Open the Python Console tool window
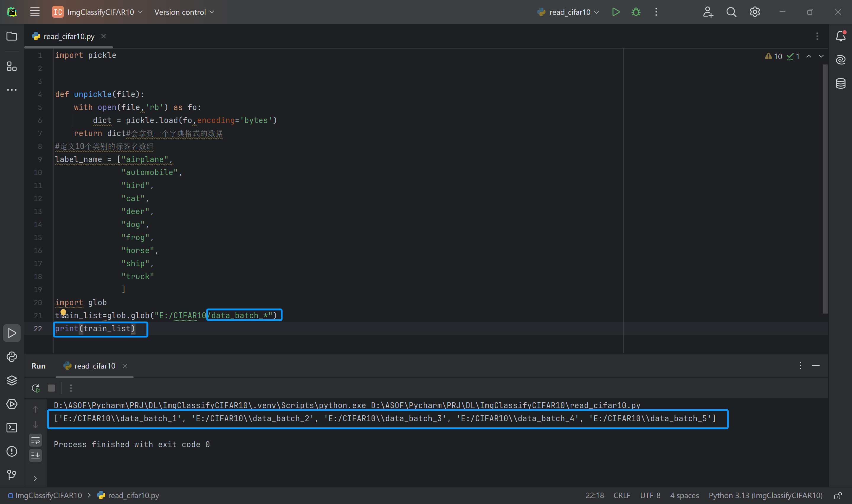Image resolution: width=852 pixels, height=504 pixels. pos(12,357)
